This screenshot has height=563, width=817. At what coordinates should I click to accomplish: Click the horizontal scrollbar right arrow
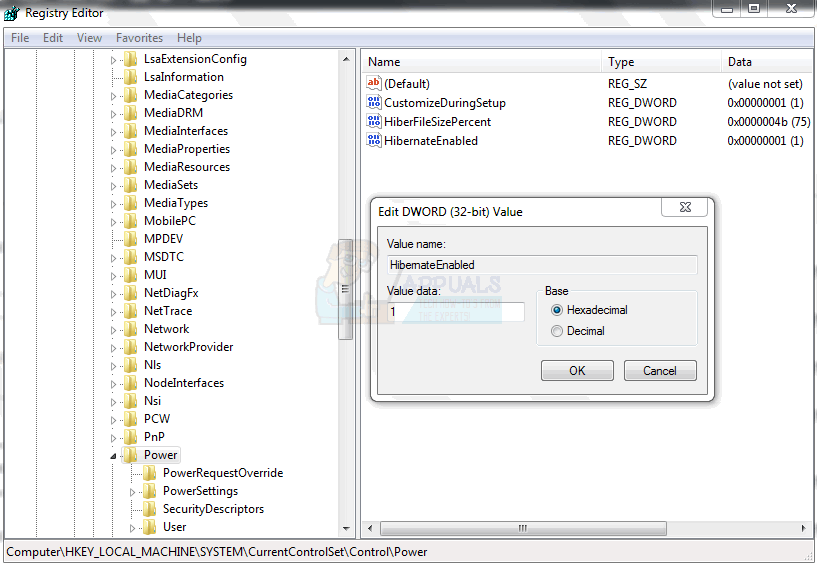tap(803, 528)
